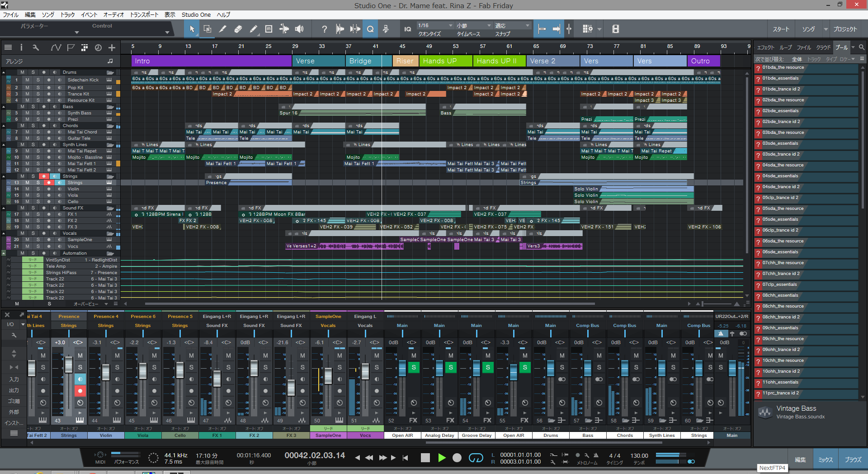Open the video player filmstrip icon

(615, 29)
